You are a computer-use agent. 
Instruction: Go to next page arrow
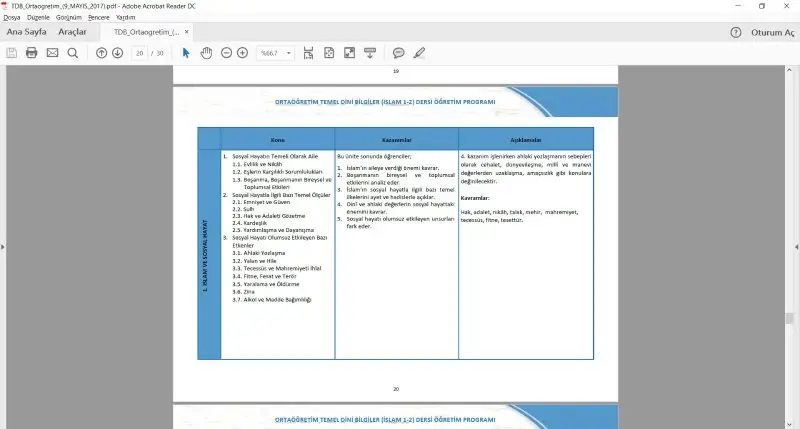[x=117, y=53]
